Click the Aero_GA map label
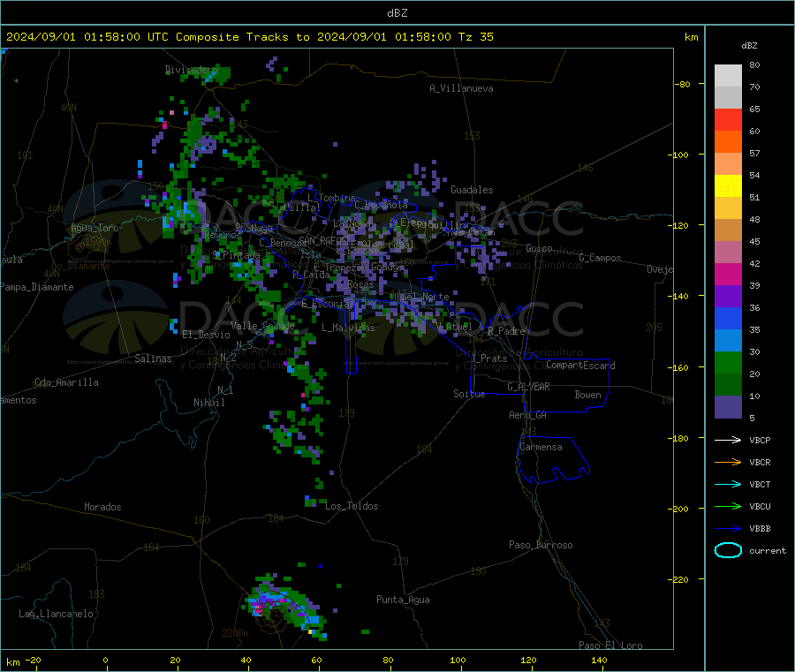Viewport: 795px width, 672px height. pos(528,416)
